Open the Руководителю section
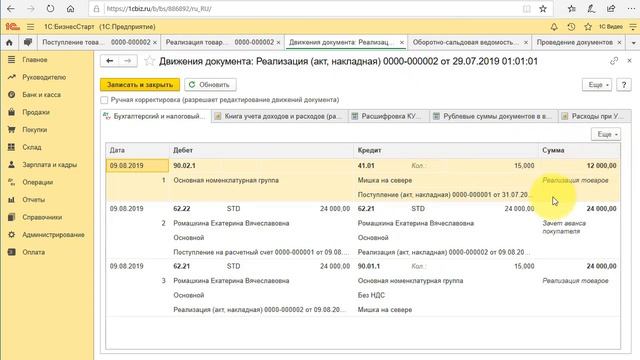The image size is (640, 360). 44,77
